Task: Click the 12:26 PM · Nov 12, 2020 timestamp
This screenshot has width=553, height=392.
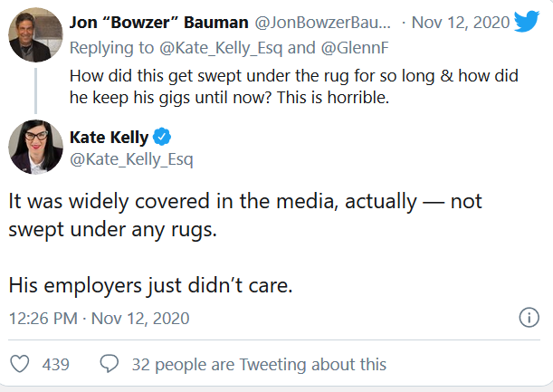Action: (x=99, y=319)
